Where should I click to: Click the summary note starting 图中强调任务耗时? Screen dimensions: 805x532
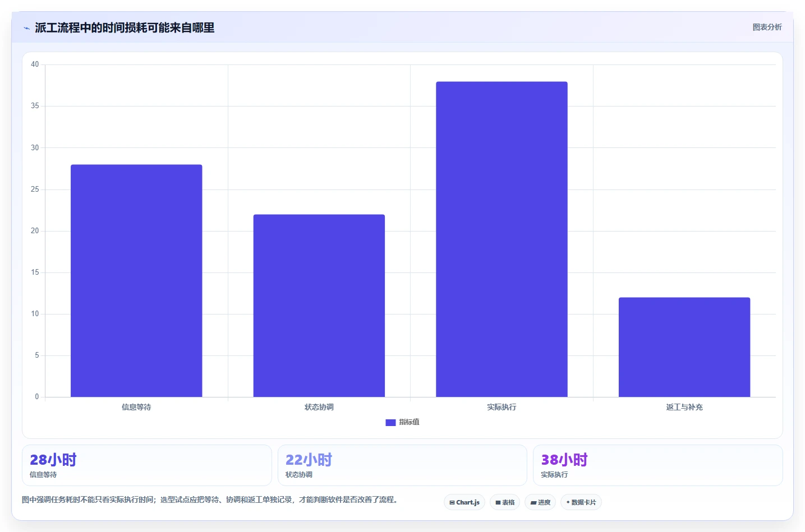[210, 499]
